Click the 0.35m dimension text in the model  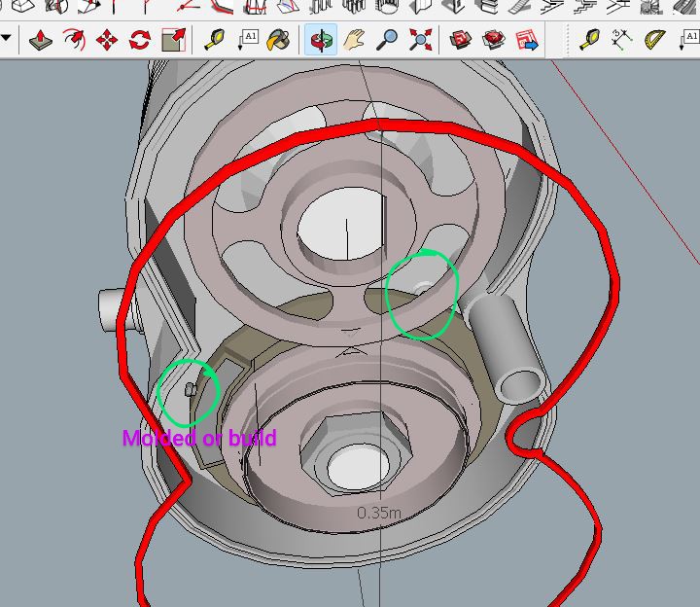point(379,513)
